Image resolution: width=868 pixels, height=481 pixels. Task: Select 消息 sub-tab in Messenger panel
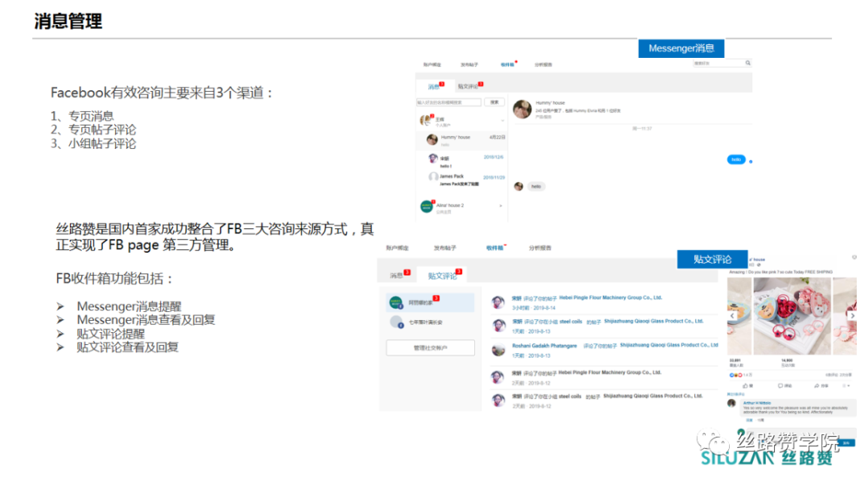(435, 86)
